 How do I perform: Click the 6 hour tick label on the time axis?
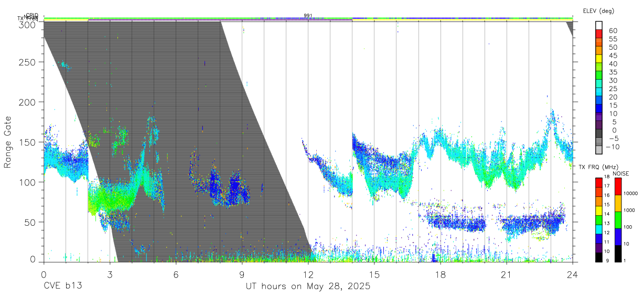pyautogui.click(x=176, y=274)
